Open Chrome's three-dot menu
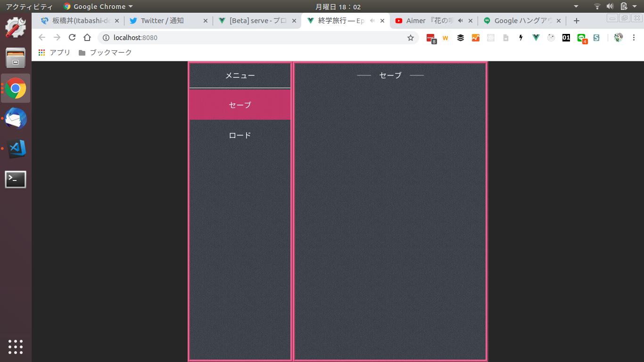Viewport: 644px width, 362px height. pyautogui.click(x=634, y=38)
